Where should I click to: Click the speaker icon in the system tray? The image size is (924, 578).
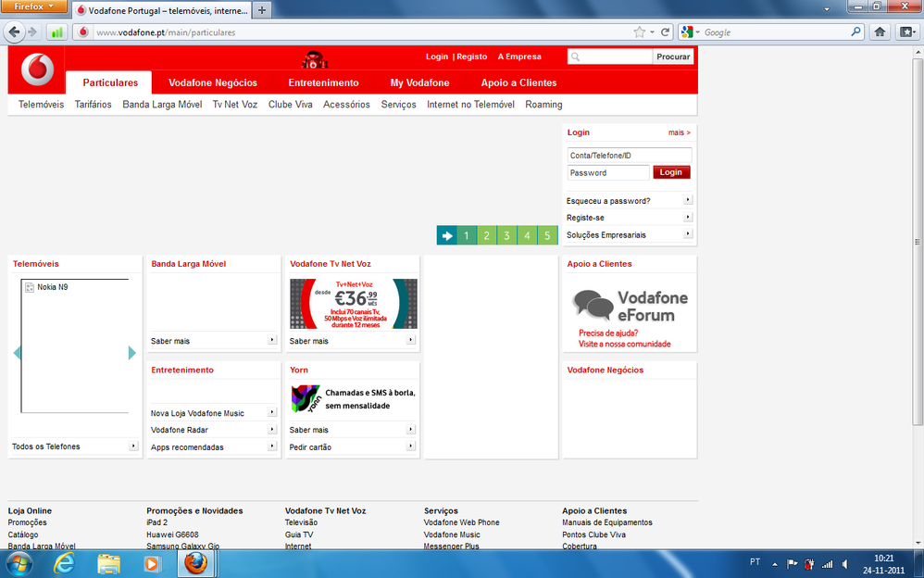[843, 562]
